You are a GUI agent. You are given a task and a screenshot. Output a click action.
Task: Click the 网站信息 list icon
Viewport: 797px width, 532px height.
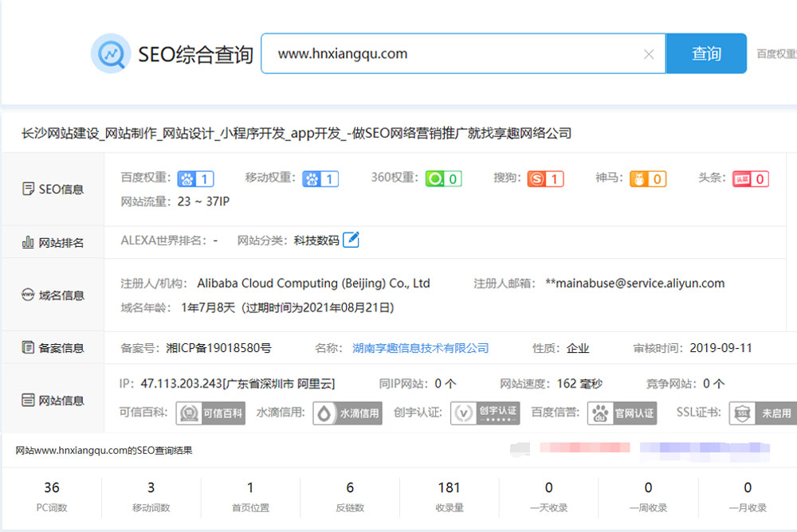28,400
